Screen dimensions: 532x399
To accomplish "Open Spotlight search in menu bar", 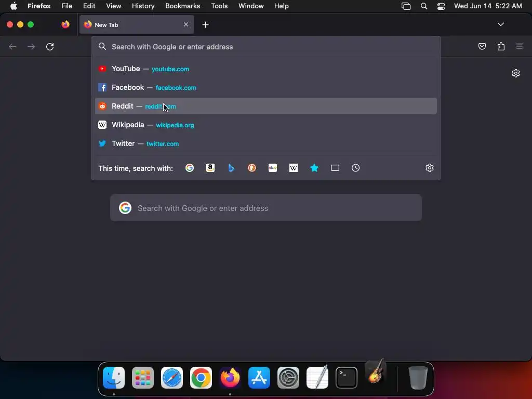I will 424,6.
